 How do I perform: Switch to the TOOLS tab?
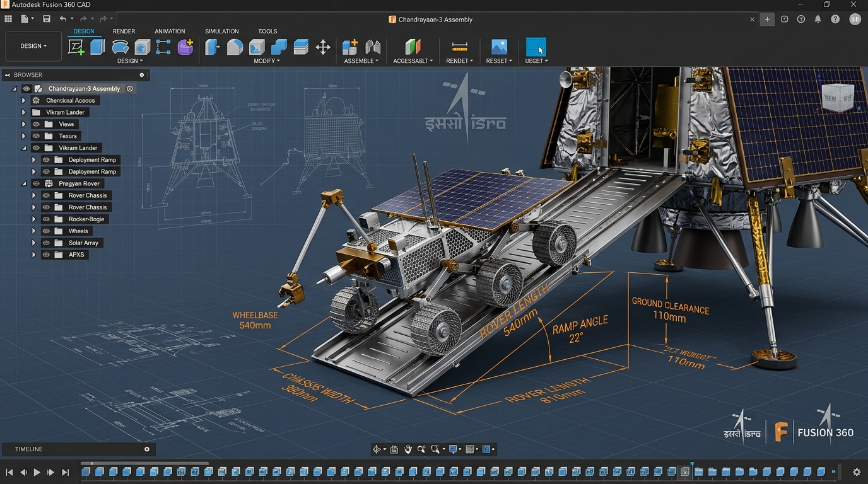pyautogui.click(x=267, y=31)
